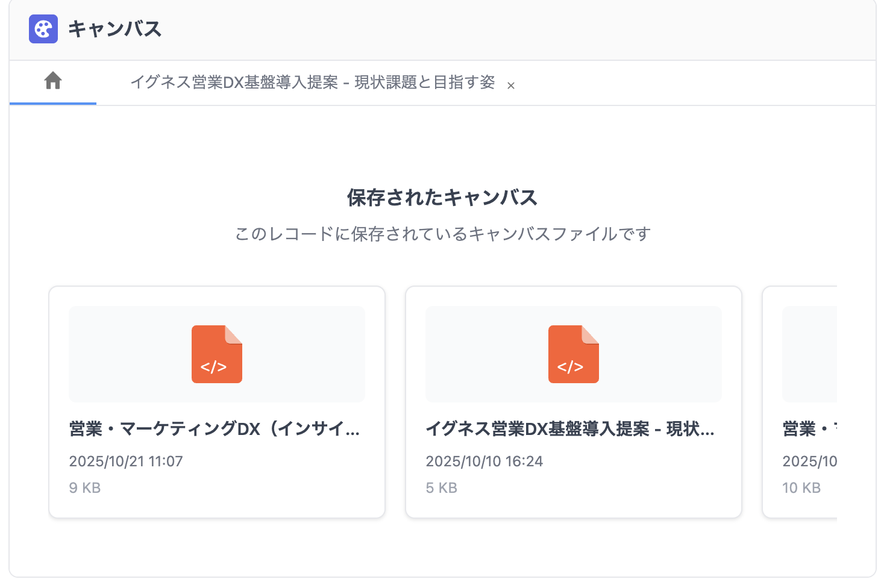Select the 5 KB file size label
Image resolution: width=881 pixels, height=588 pixels.
(x=441, y=488)
